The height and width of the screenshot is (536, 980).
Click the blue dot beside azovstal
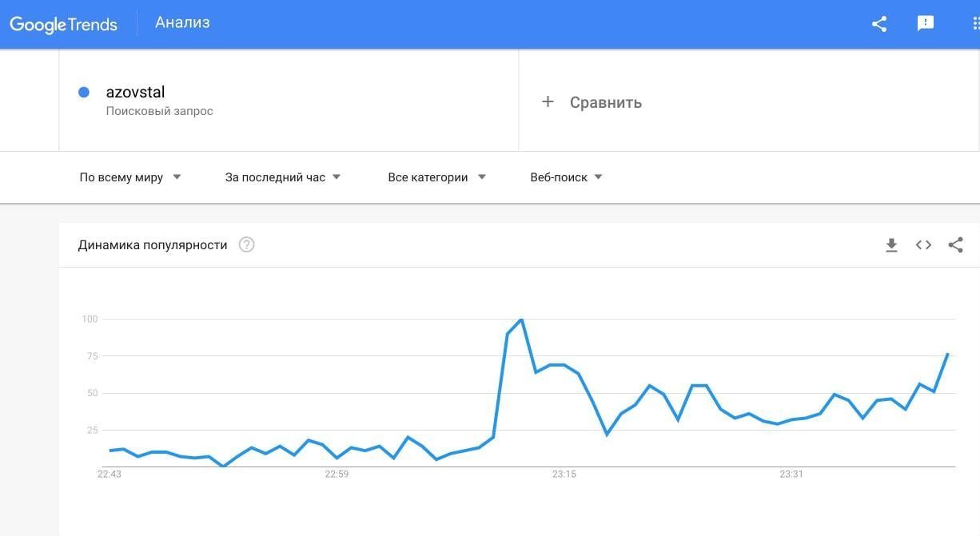tap(83, 92)
